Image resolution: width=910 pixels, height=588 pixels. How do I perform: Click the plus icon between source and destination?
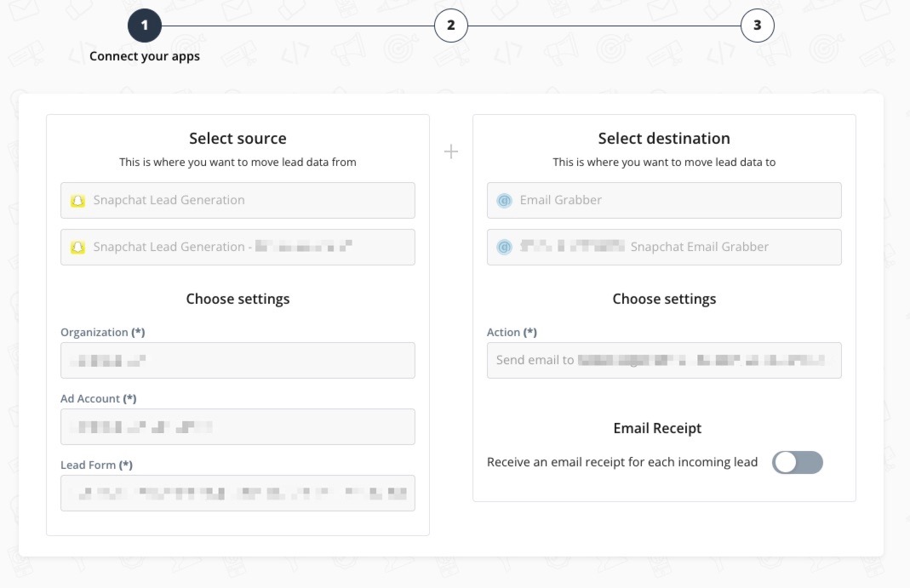point(451,152)
